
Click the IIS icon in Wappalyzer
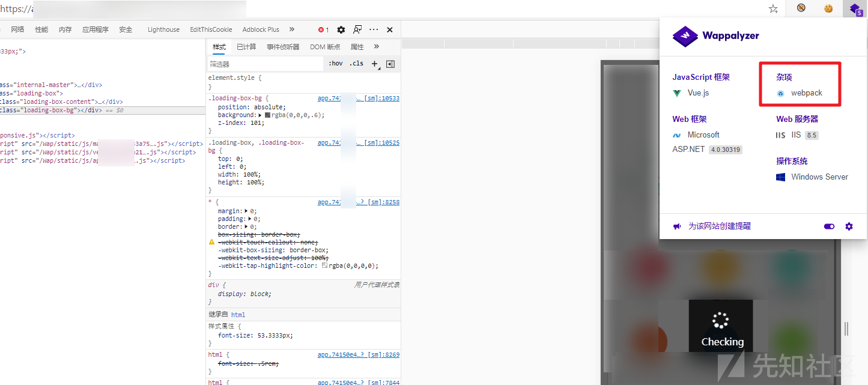click(780, 135)
